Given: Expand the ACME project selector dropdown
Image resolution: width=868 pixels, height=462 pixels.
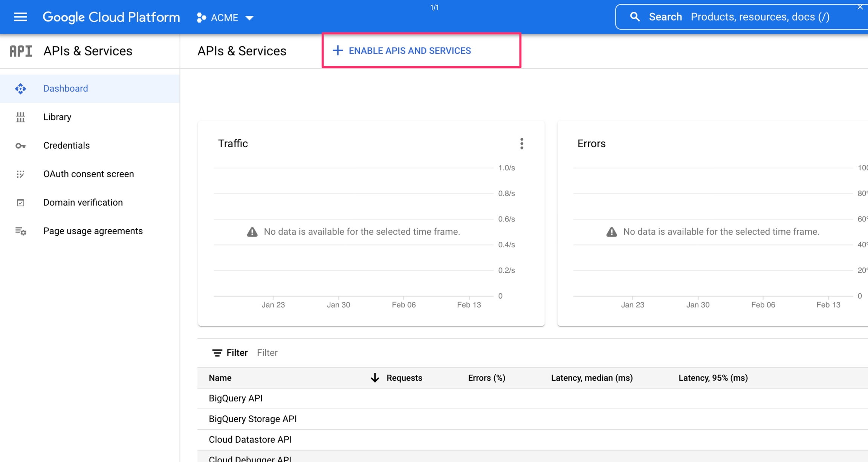Looking at the screenshot, I should coord(225,18).
